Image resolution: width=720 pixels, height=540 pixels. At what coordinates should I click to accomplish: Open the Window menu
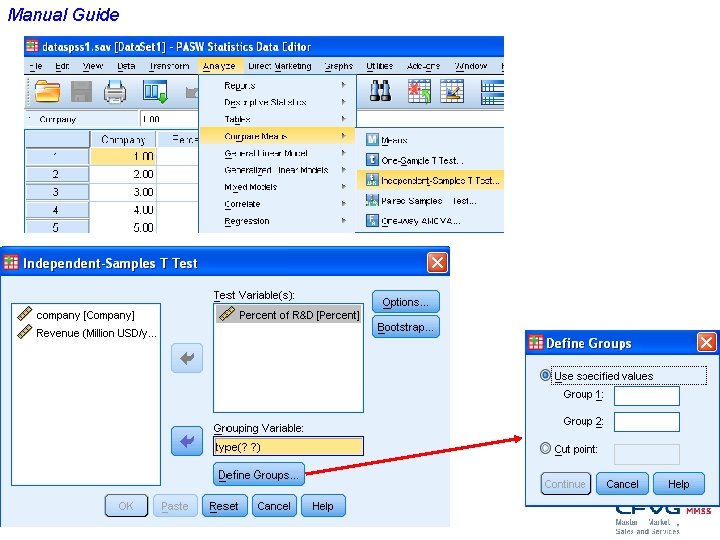pos(471,66)
